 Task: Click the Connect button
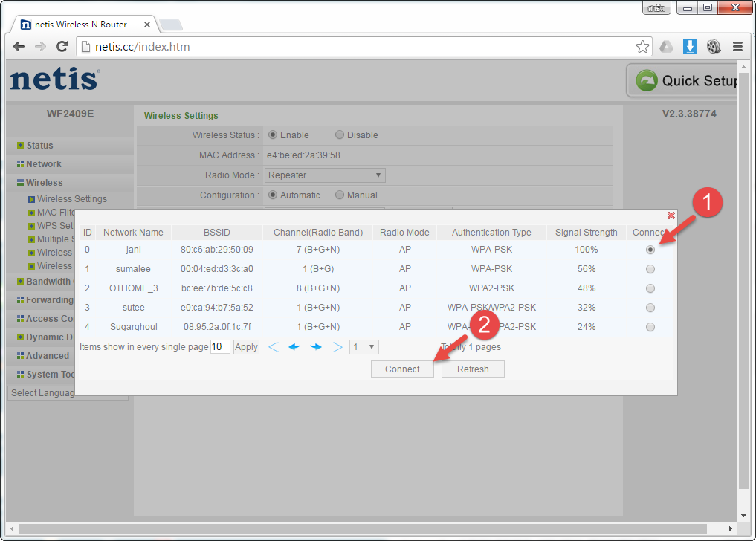402,369
